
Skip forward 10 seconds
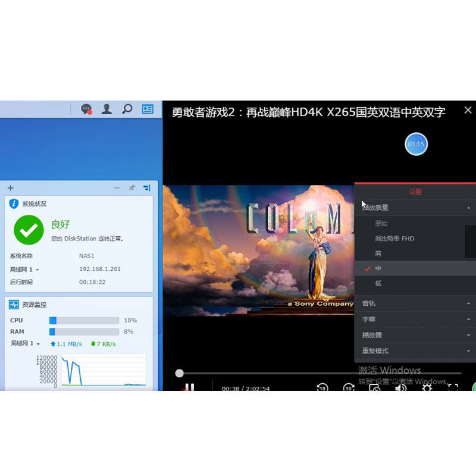point(349,387)
